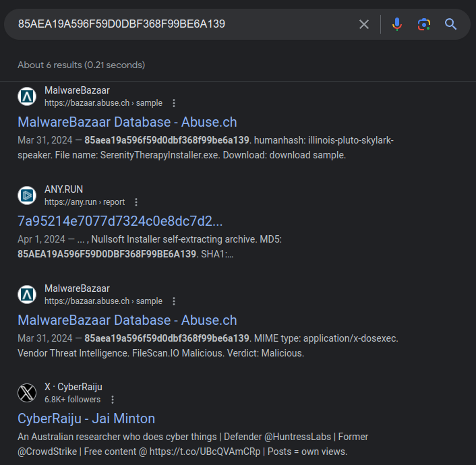Screen dimensions: 476x465
Task: Click the X · CyberRaiju source name
Action: tap(73, 387)
